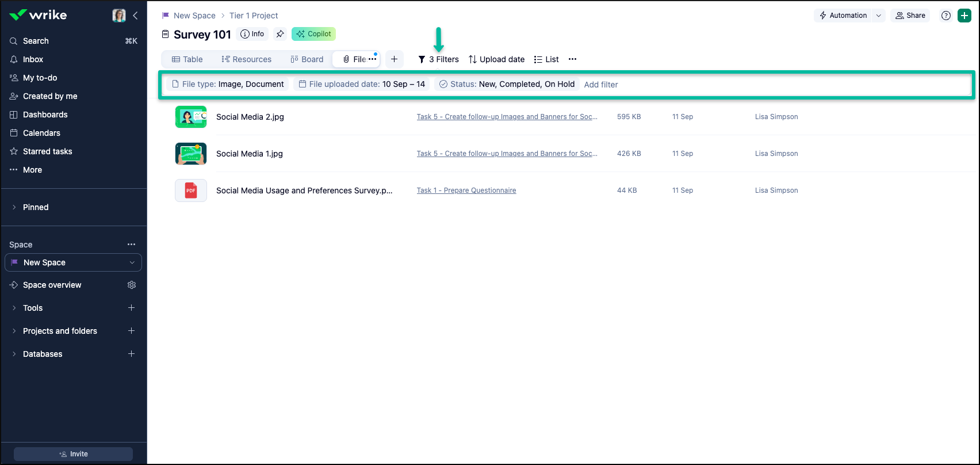
Task: Open the Copilot assistant
Action: [313, 34]
